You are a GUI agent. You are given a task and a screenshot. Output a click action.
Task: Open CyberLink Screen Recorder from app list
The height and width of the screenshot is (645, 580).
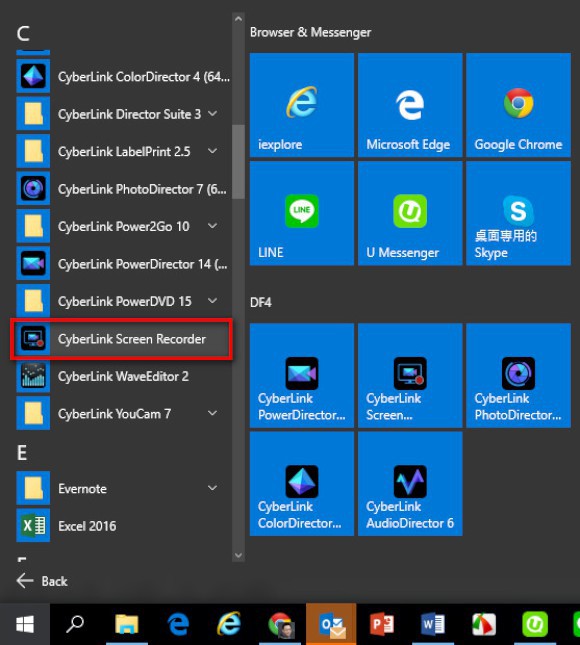(x=123, y=339)
